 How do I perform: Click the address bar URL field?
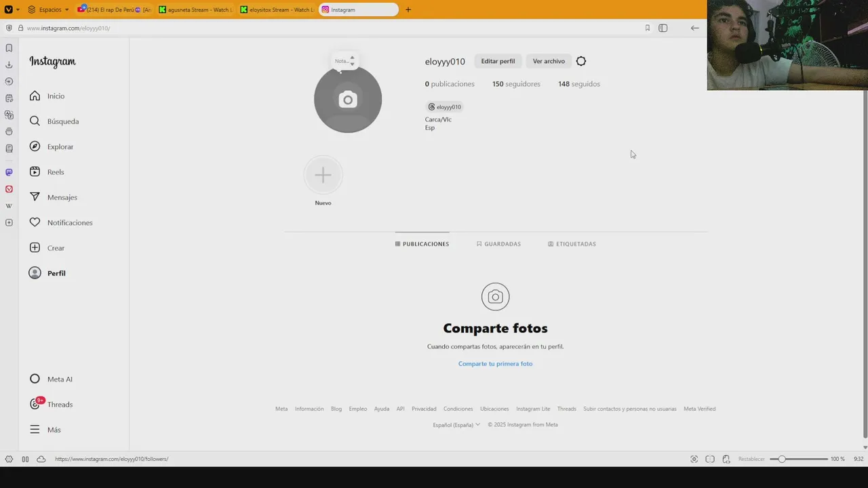tap(332, 28)
